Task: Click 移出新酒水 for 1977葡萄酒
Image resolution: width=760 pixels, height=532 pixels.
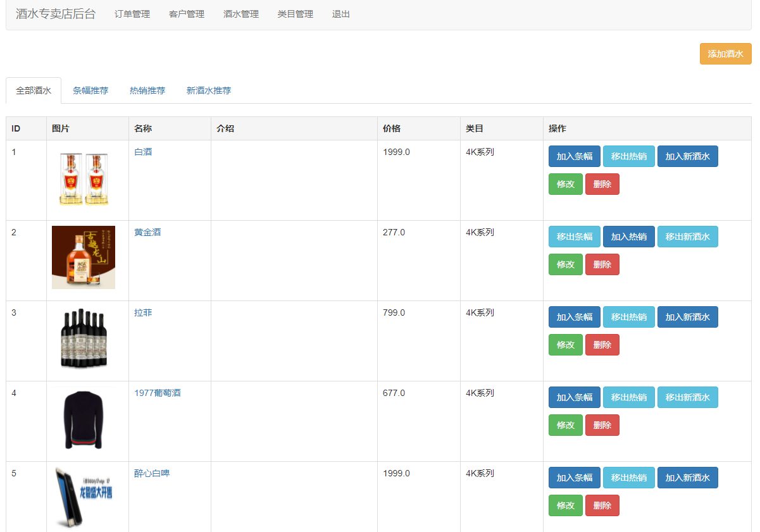Action: click(x=687, y=397)
